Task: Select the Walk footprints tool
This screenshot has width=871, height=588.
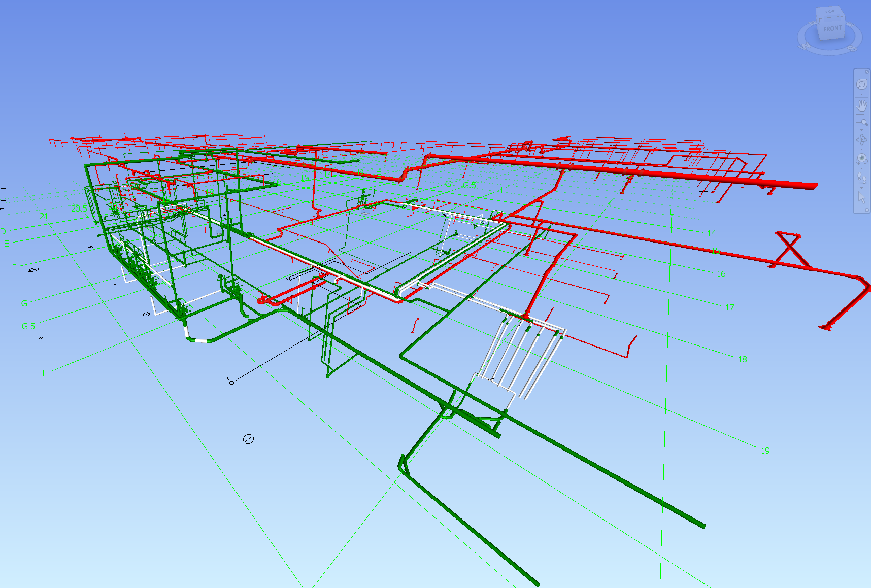Action: click(862, 177)
